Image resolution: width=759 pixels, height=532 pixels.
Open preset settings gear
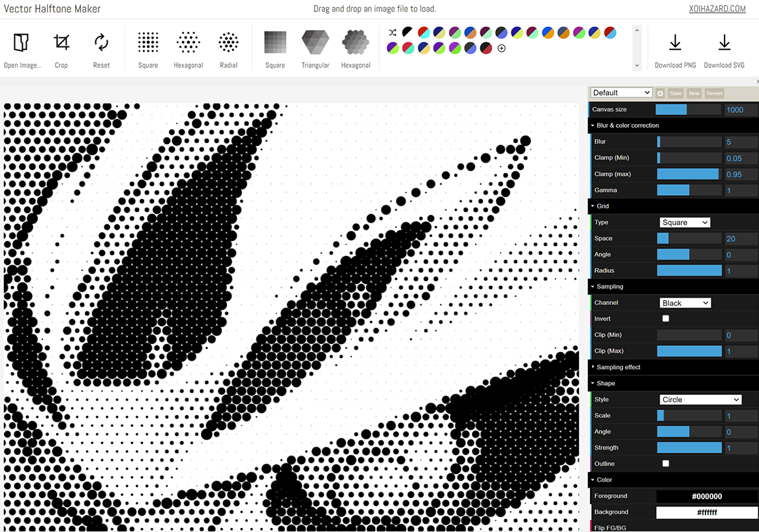[x=660, y=93]
